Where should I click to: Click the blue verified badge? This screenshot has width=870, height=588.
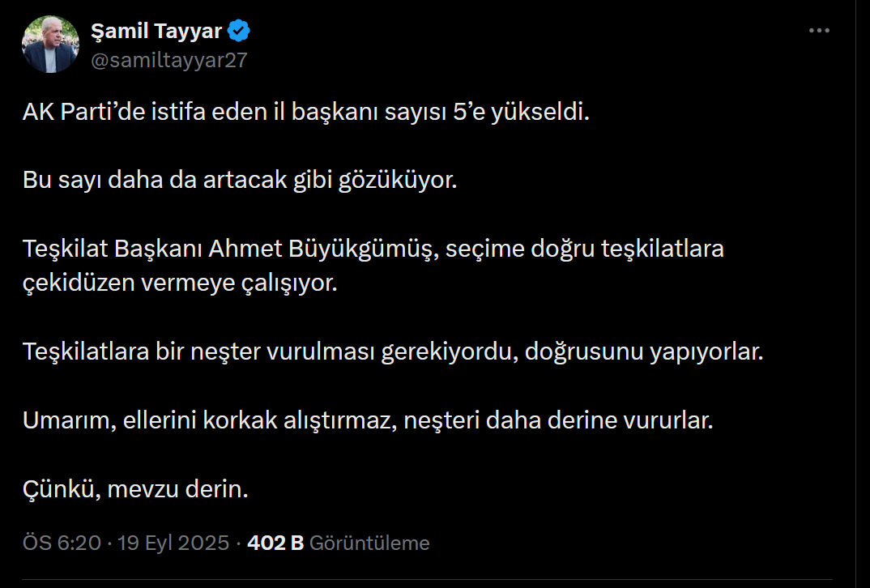click(238, 32)
